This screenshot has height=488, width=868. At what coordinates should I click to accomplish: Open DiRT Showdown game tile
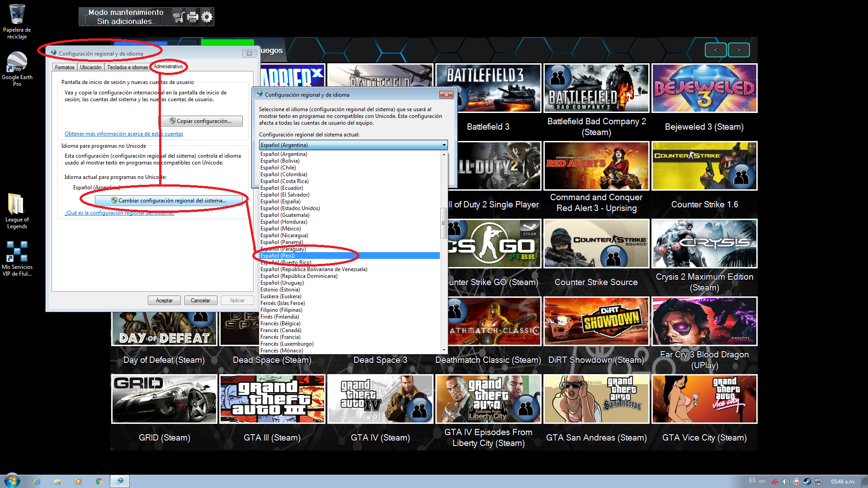pyautogui.click(x=596, y=321)
